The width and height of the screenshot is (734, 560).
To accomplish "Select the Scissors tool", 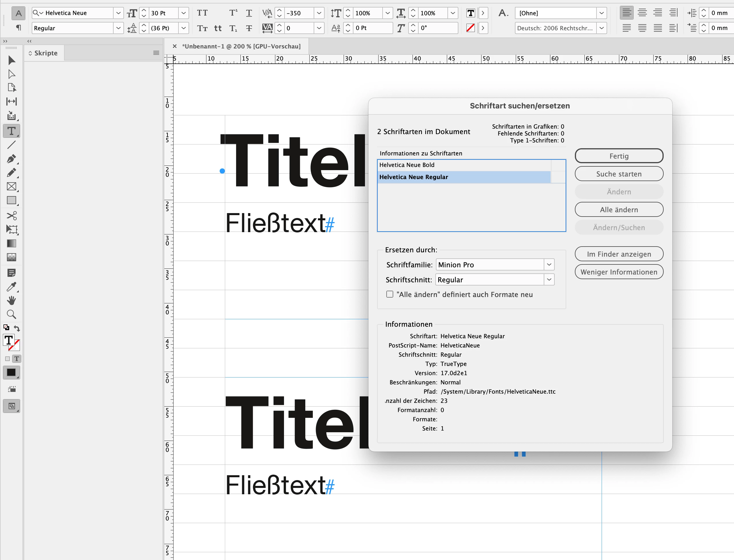I will 11,216.
